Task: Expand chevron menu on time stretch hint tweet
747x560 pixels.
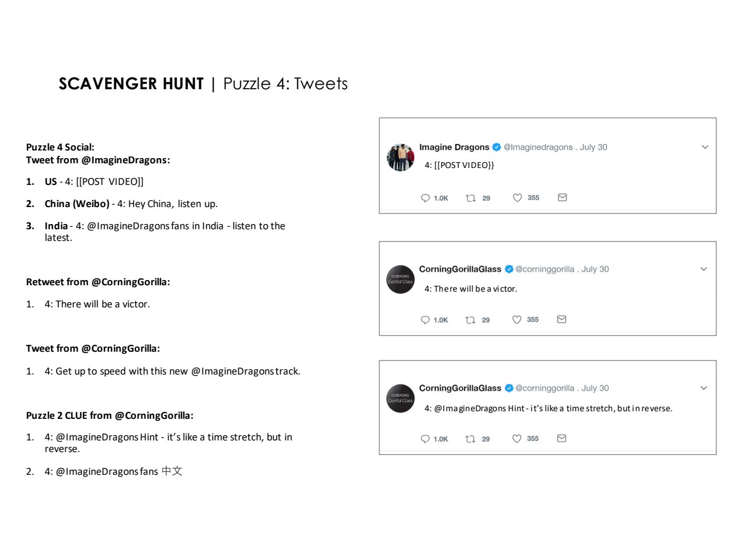Action: (704, 388)
